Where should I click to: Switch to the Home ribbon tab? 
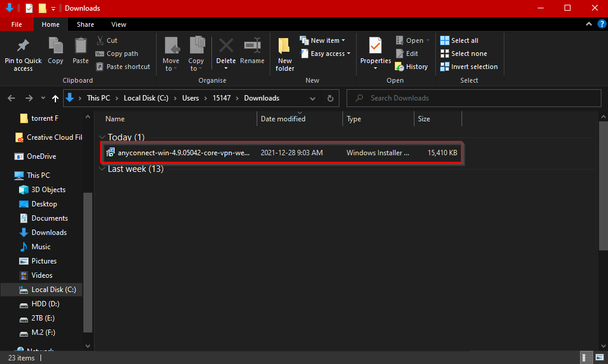(51, 24)
